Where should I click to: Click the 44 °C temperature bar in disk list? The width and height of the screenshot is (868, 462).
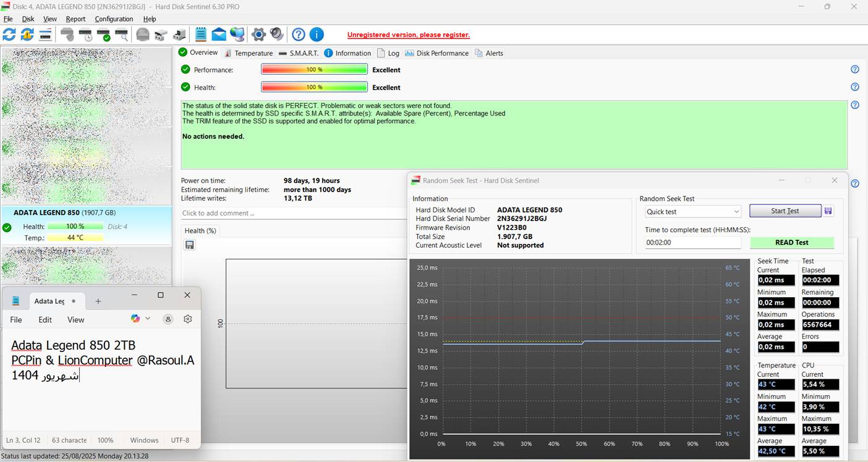(x=75, y=238)
